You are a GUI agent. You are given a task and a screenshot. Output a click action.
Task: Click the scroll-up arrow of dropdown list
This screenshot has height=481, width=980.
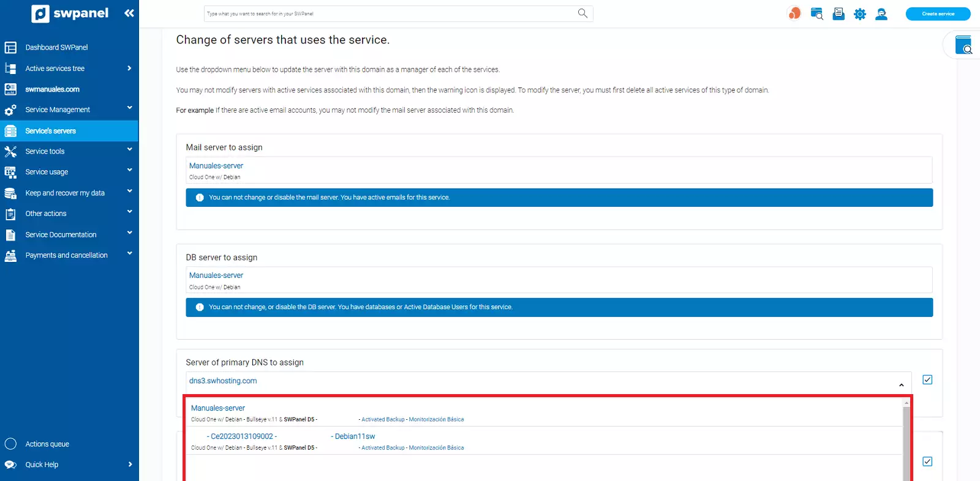tap(907, 403)
